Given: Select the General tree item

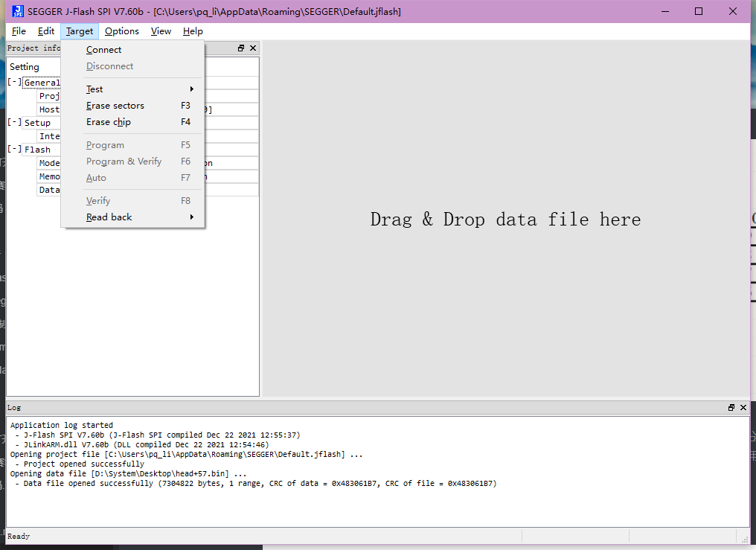Looking at the screenshot, I should (x=42, y=83).
